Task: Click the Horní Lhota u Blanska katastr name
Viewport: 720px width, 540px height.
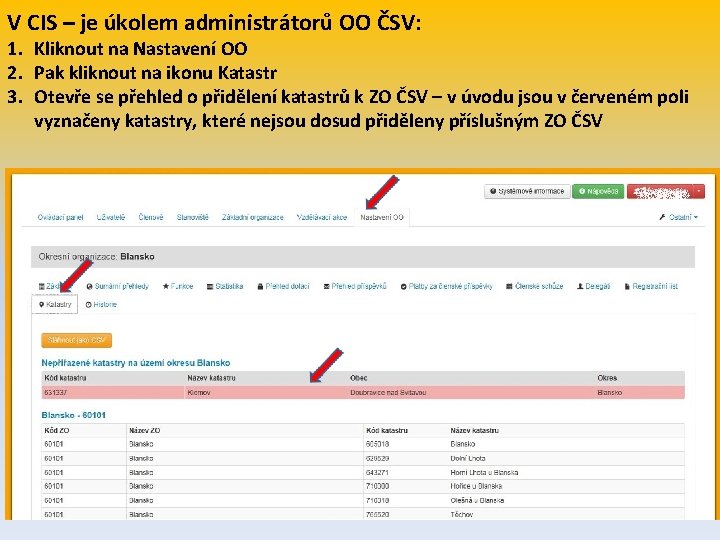Action: tap(484, 472)
